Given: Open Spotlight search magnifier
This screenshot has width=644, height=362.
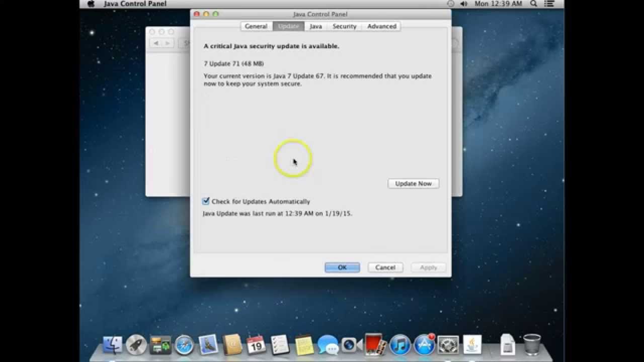Looking at the screenshot, I should [x=533, y=4].
